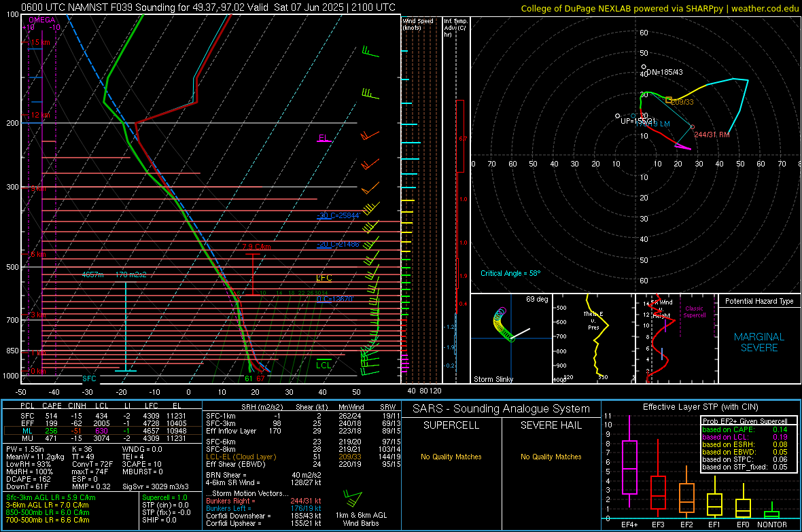
Task: Click the Corfidi upshear circle by UP=155/21
Action: tap(617, 116)
